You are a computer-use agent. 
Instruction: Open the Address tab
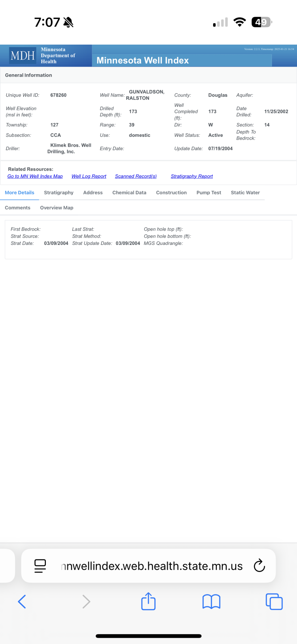pos(93,193)
